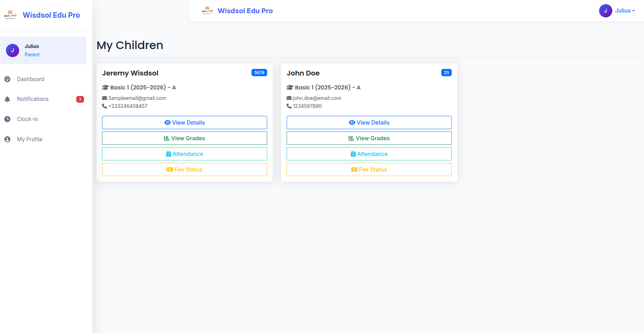The height and width of the screenshot is (333, 644).
Task: Click the Wisdsol Tech logo in the sidebar
Action: click(x=10, y=15)
